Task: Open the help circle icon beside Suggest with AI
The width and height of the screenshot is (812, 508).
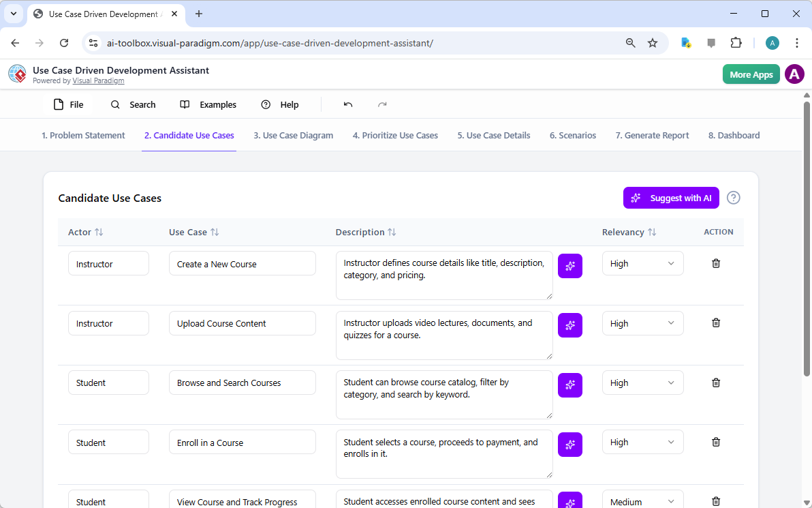Action: 733,198
